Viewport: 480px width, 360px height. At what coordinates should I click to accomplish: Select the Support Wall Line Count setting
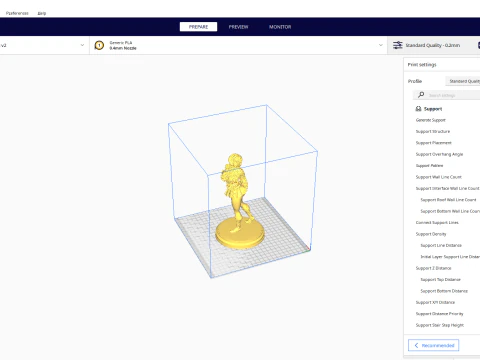tap(439, 177)
